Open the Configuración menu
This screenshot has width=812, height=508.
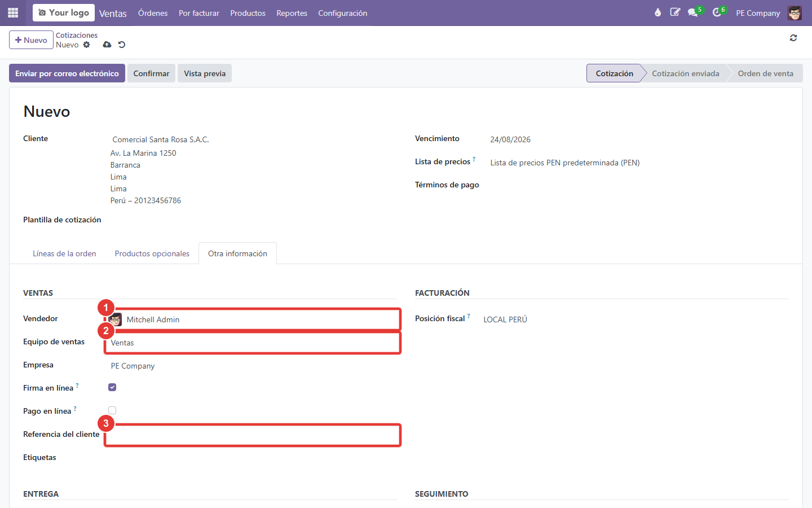pyautogui.click(x=343, y=13)
